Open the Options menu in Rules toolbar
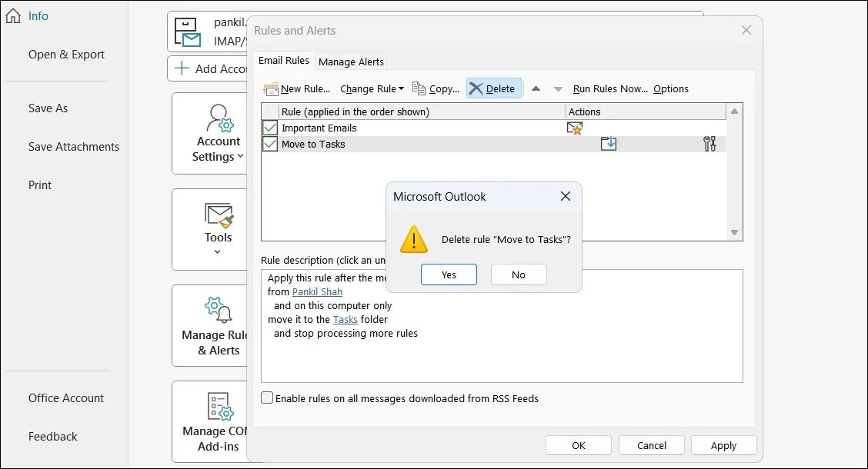 (x=670, y=88)
